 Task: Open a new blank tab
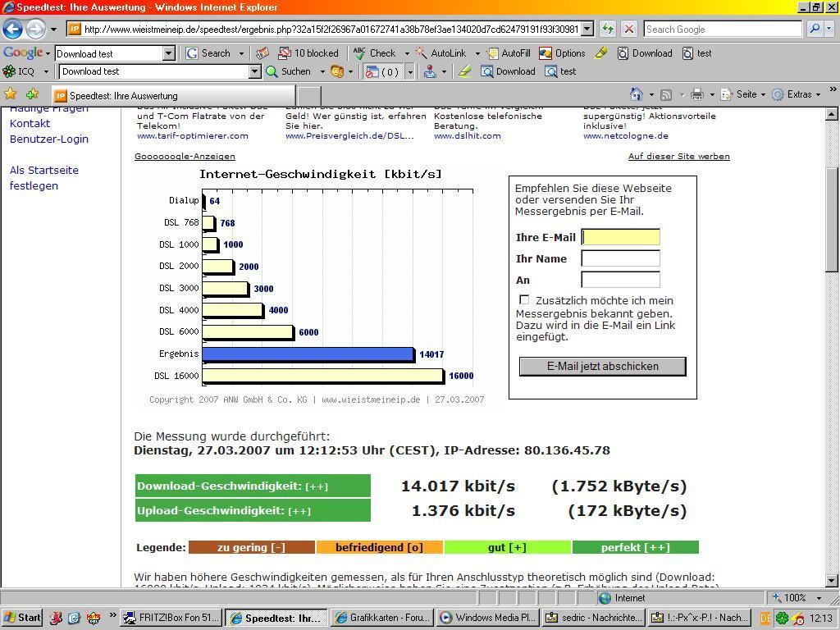[x=308, y=97]
